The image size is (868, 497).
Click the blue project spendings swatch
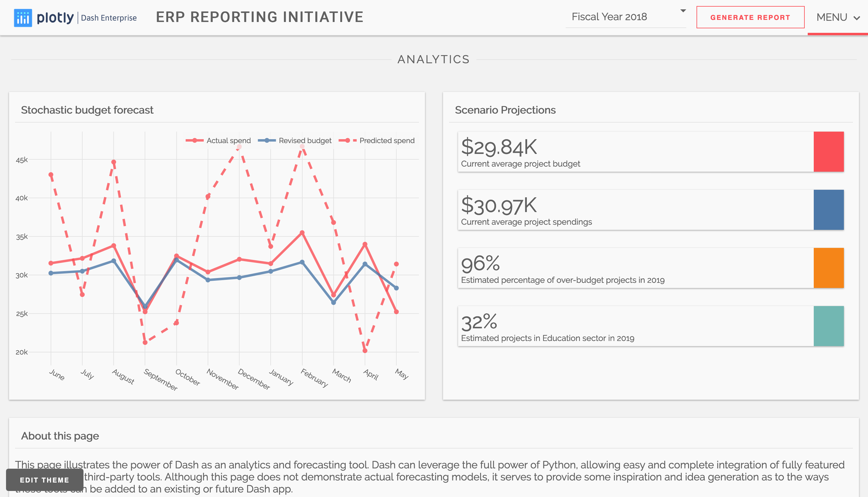(x=829, y=210)
